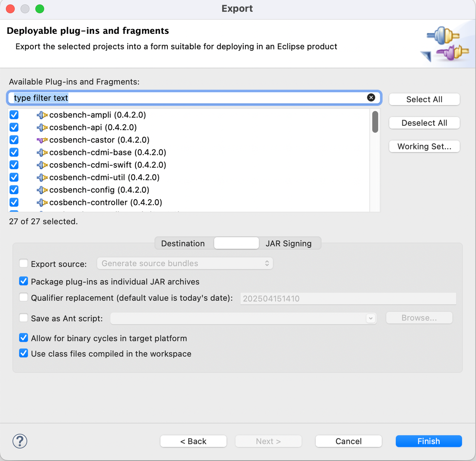Click the cosbench-cdmi-util plug-in icon
The width and height of the screenshot is (476, 461).
[x=42, y=178]
